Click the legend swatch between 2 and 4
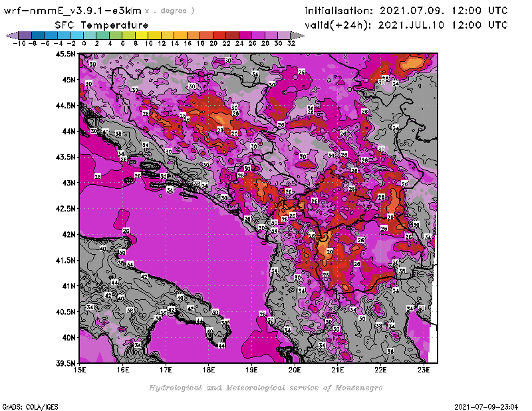Viewport: 532px width, 411px height. [103, 36]
